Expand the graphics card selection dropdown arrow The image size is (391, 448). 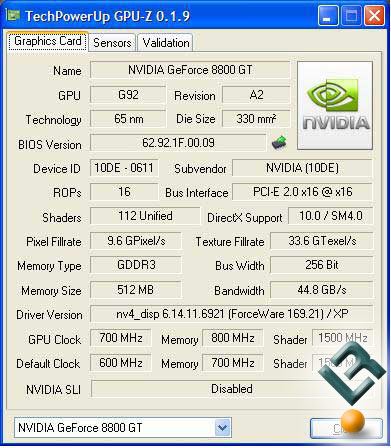[x=222, y=427]
